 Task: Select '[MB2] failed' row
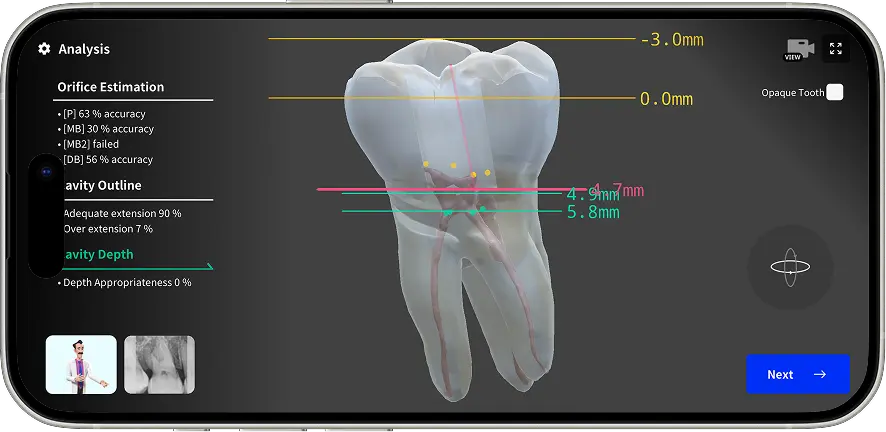(x=88, y=145)
